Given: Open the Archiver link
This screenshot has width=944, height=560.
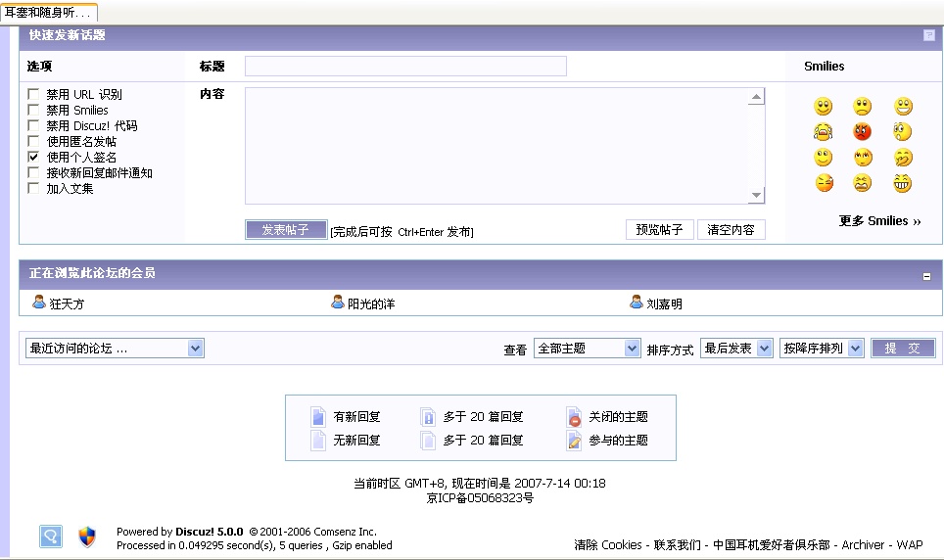Looking at the screenshot, I should (863, 544).
